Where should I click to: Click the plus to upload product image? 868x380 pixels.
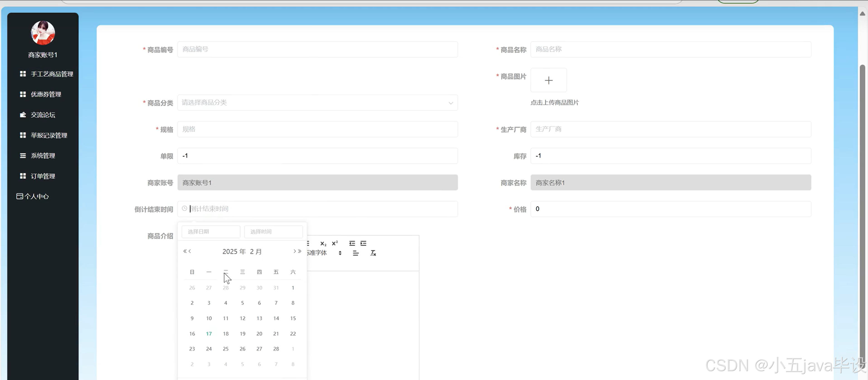[x=548, y=80]
